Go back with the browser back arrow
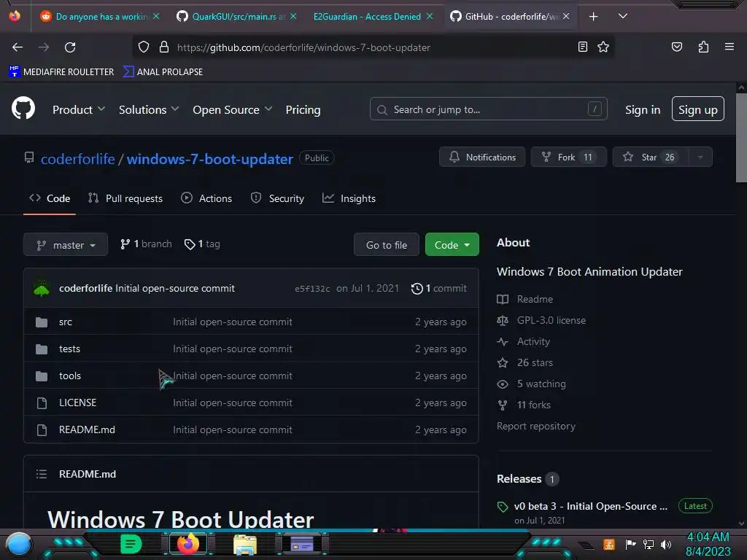The height and width of the screenshot is (560, 747). [18, 47]
